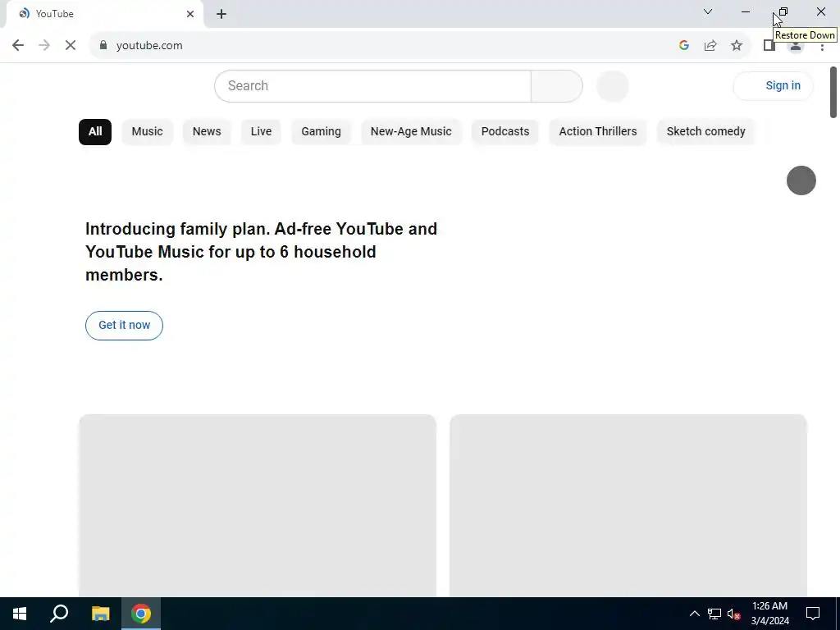Screen dimensions: 840x630
Task: Select the Action Thrillers chip
Action: point(598,132)
